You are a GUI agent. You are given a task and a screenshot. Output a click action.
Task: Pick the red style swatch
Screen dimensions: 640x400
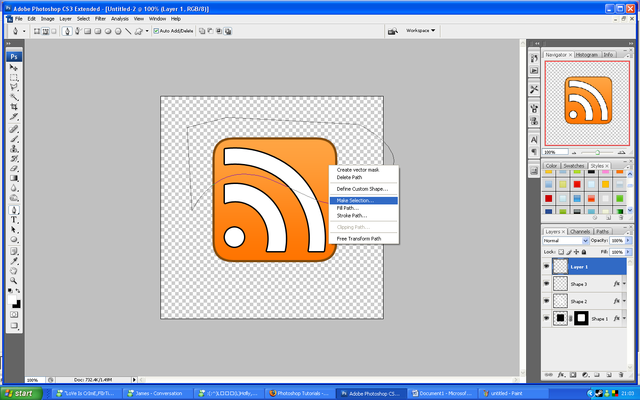[x=577, y=184]
